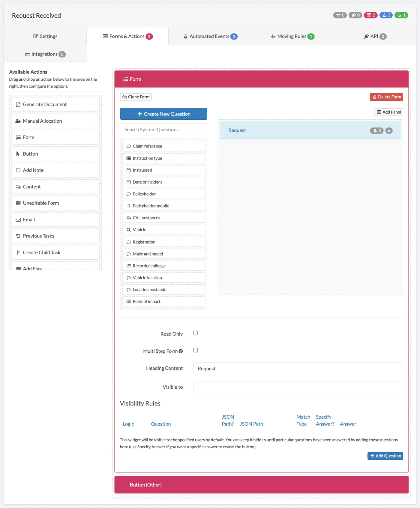Switch to the Automated Events tab
Screen dimensions: 420x508
(x=210, y=36)
